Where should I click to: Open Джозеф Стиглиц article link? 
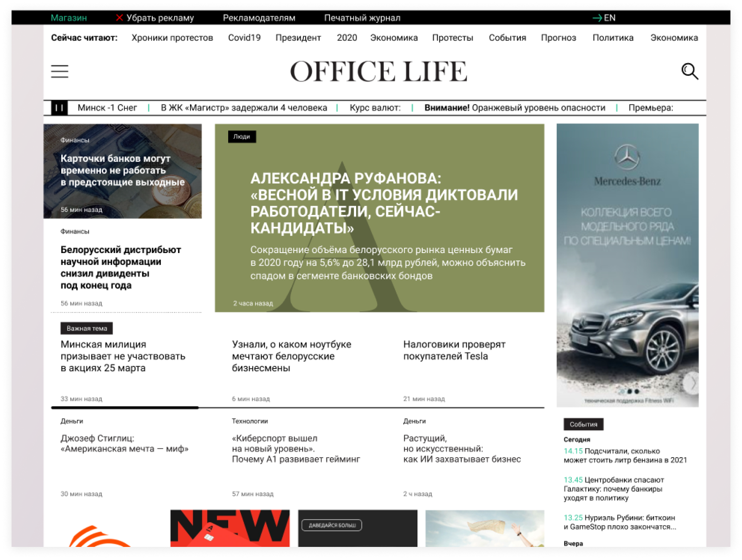pos(124,443)
